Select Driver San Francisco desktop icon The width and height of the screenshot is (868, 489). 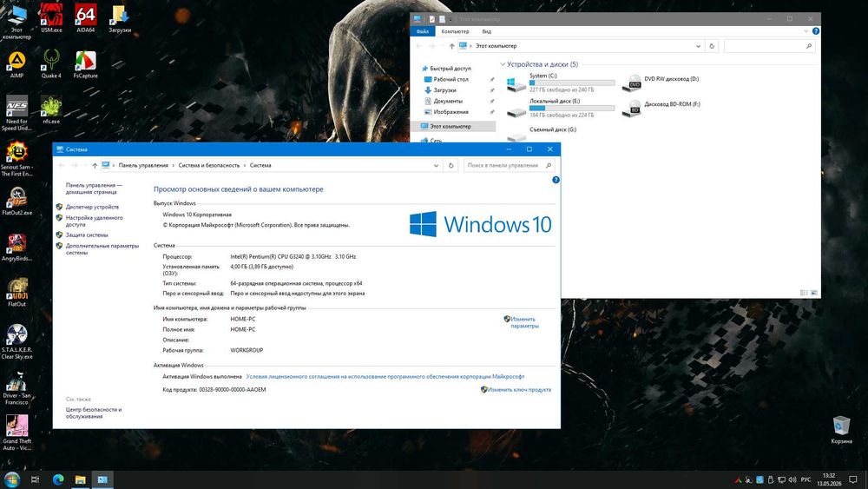[16, 387]
